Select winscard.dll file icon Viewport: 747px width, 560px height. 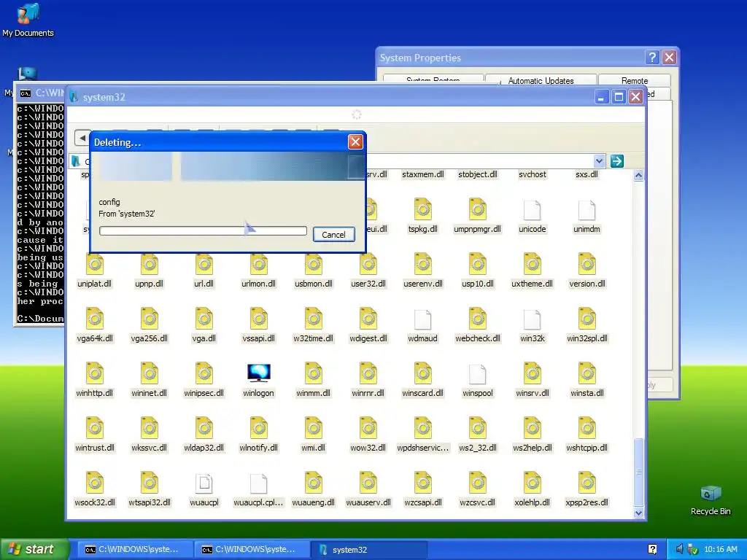coord(423,373)
